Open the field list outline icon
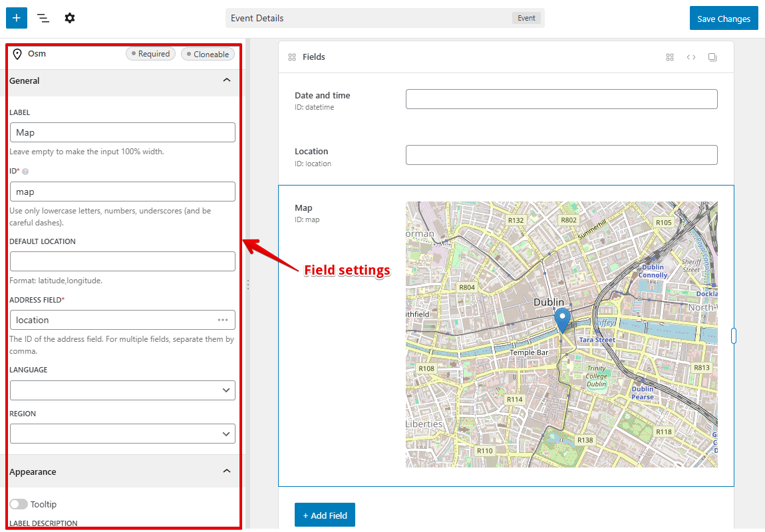The image size is (765, 532). coord(43,18)
